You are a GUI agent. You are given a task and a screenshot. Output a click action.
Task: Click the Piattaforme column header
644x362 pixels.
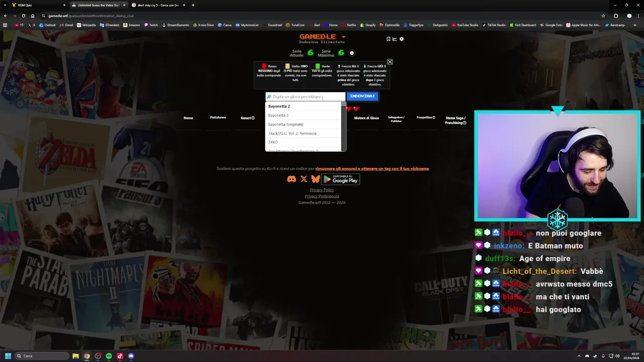click(x=218, y=118)
